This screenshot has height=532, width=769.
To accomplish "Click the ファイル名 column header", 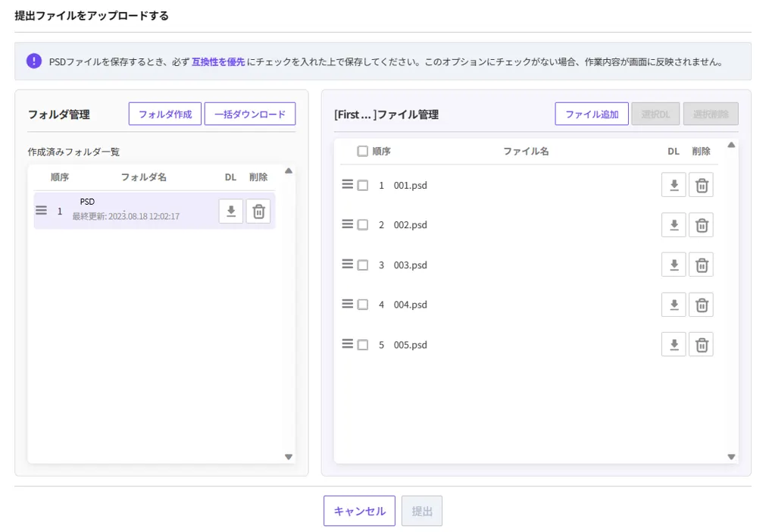I will [526, 151].
